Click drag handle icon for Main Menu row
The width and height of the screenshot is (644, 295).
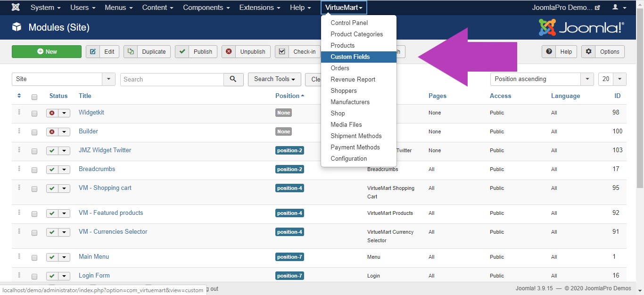point(19,256)
